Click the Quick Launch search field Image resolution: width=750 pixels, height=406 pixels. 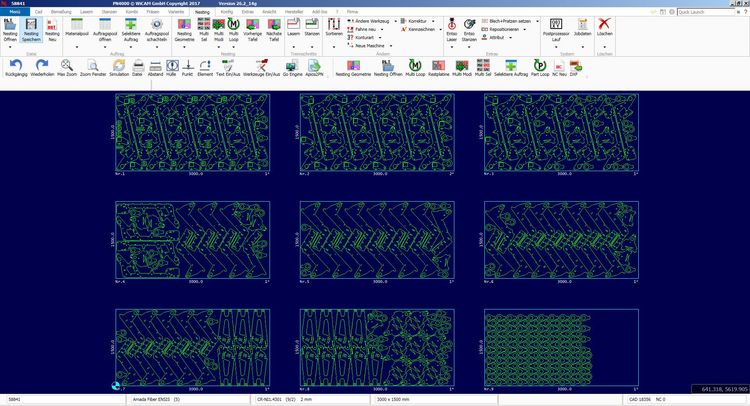pyautogui.click(x=708, y=12)
